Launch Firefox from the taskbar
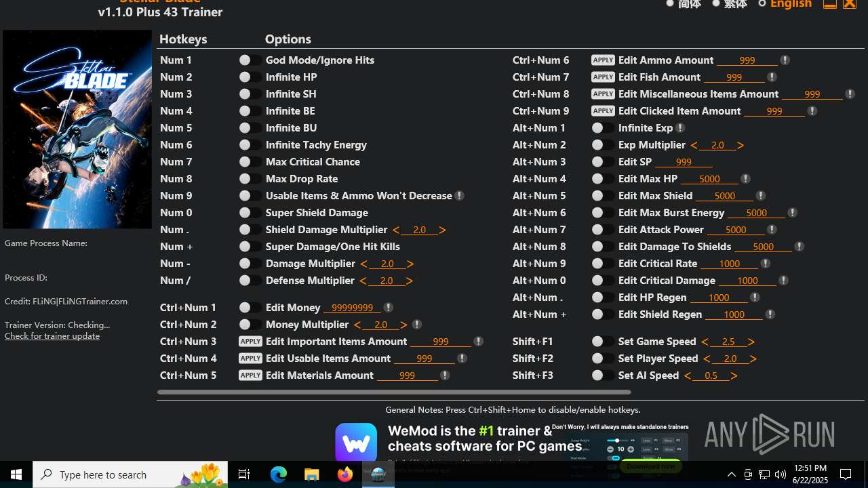This screenshot has width=868, height=488. point(345,474)
